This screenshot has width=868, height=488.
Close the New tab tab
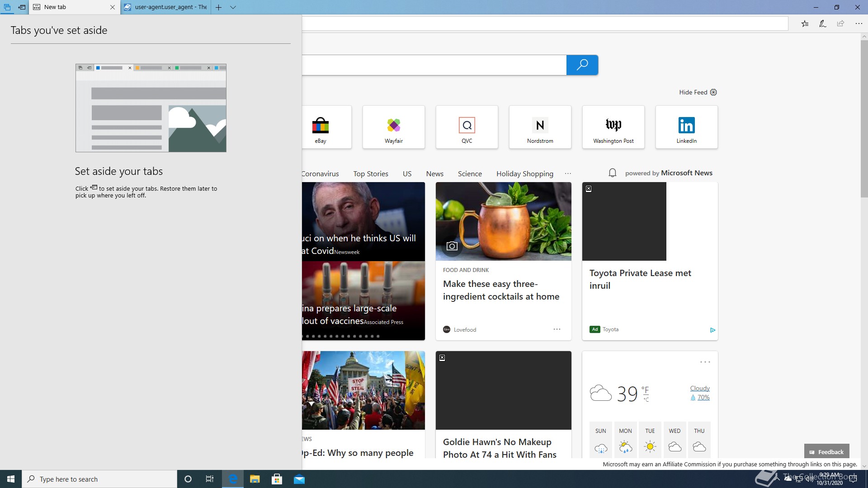pyautogui.click(x=113, y=7)
